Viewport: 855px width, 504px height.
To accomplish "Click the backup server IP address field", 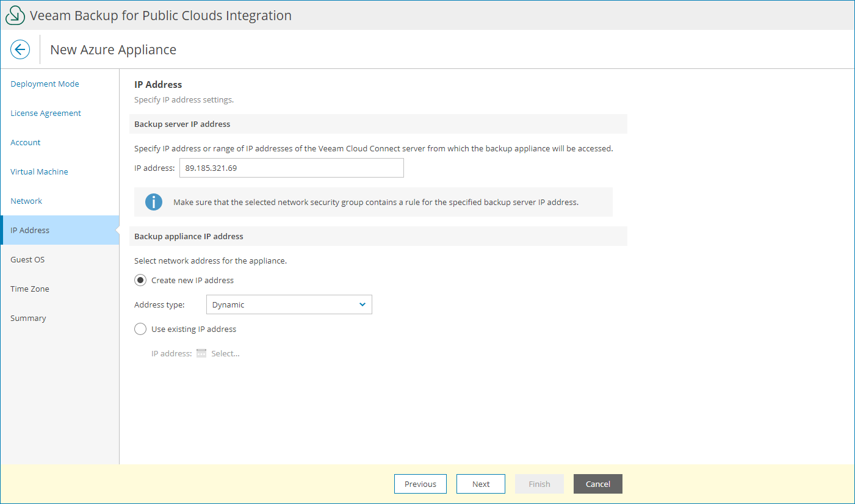I will pyautogui.click(x=291, y=168).
